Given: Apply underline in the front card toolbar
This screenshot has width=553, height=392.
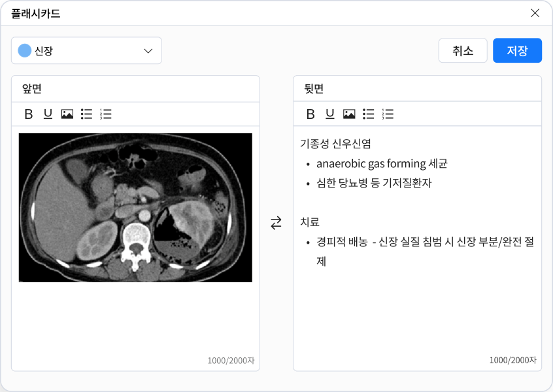Looking at the screenshot, I should [47, 114].
